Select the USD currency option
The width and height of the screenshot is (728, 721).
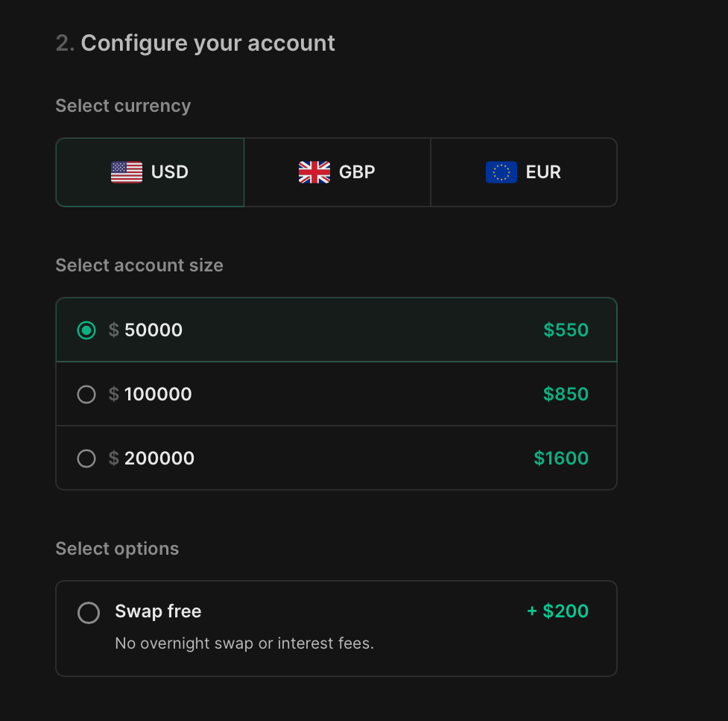click(149, 172)
